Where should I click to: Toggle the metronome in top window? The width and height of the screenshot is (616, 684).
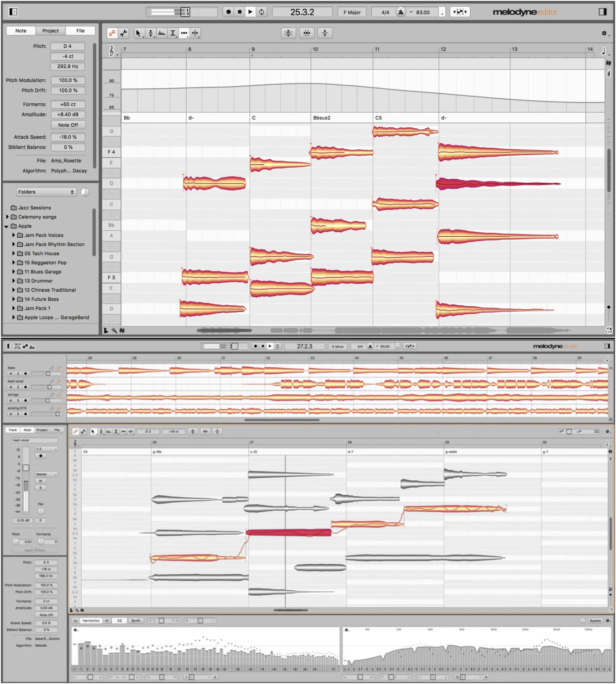click(x=400, y=12)
